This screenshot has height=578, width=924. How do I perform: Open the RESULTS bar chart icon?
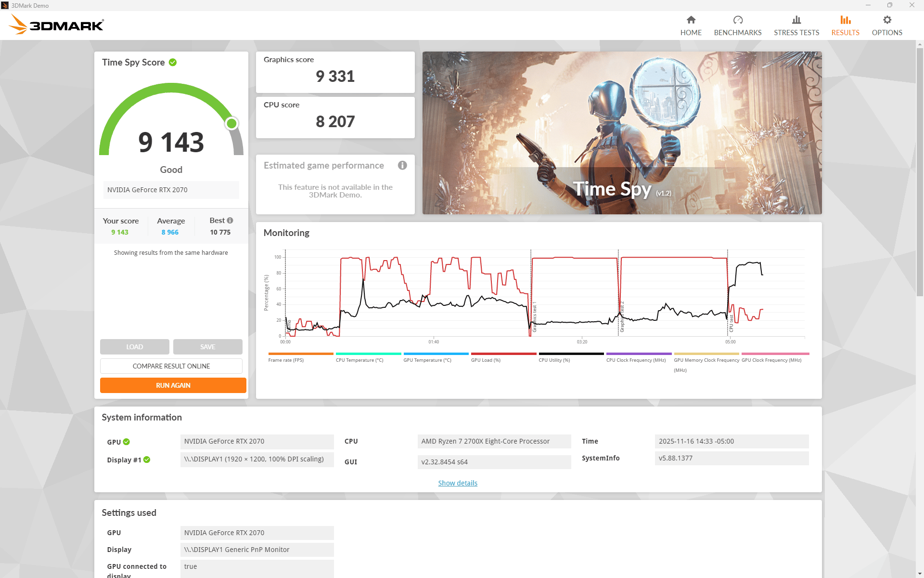pyautogui.click(x=845, y=20)
